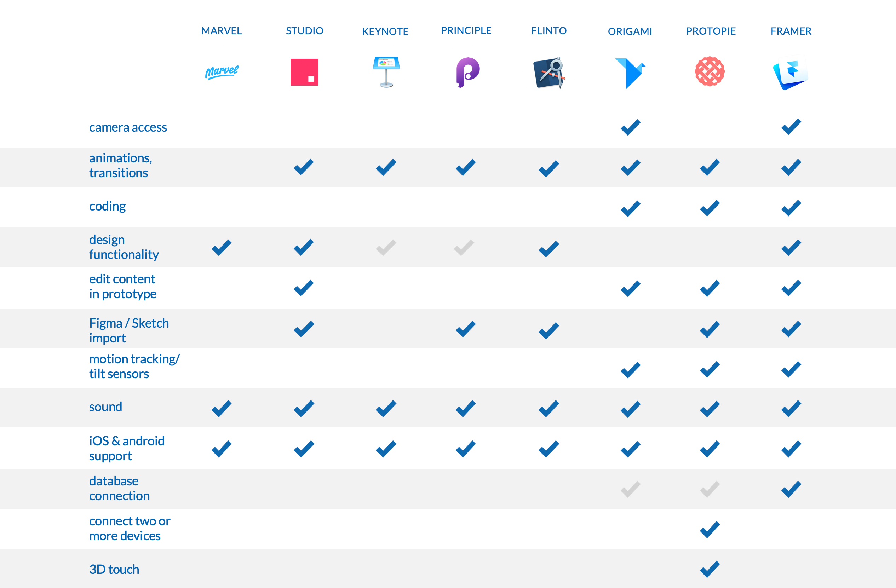Select the 3D touch row label
The height and width of the screenshot is (588, 896).
point(114,570)
